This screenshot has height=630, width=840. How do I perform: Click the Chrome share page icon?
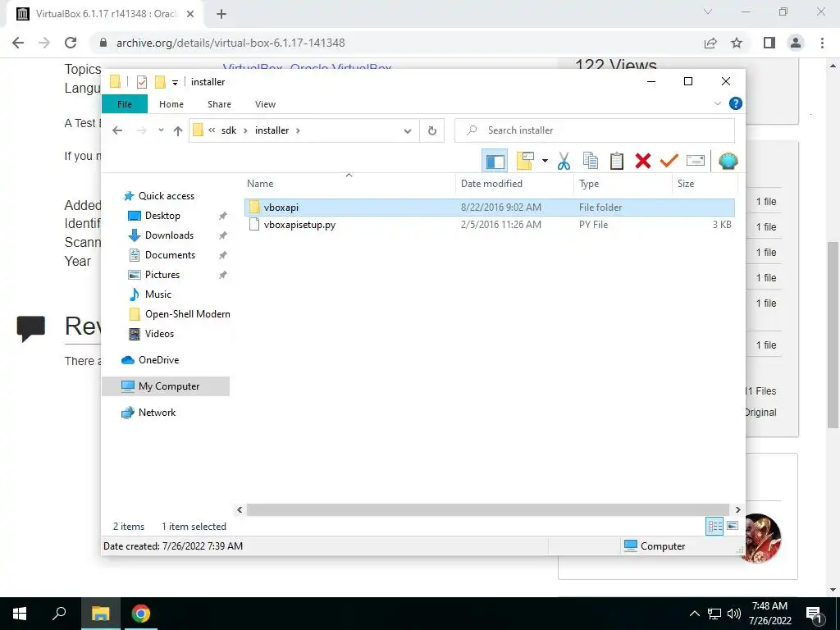point(710,43)
